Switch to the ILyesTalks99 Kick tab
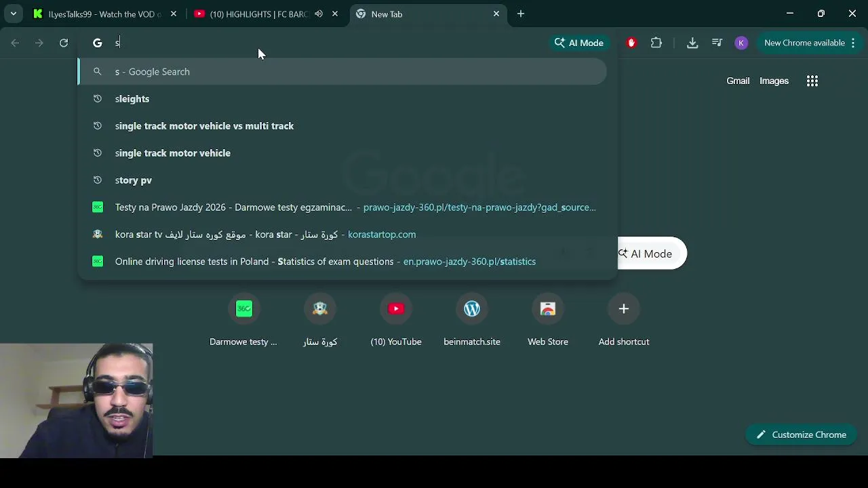This screenshot has width=868, height=488. coord(97,14)
